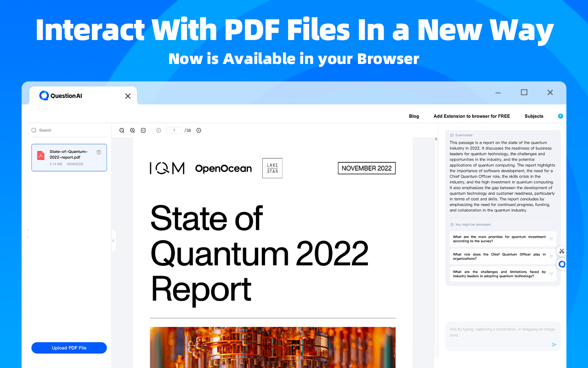Click the You might be interested icon
Image resolution: width=588 pixels, height=368 pixels.
tap(452, 224)
